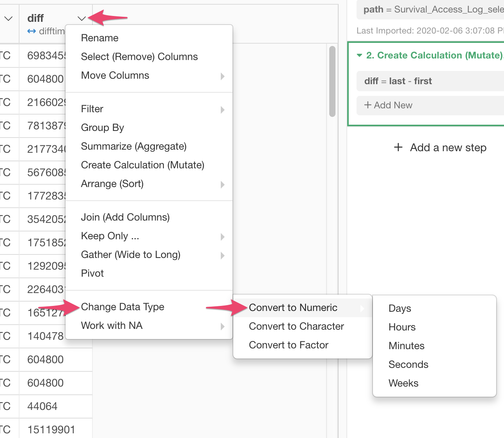The image size is (504, 438).
Task: Convert diff to numeric Seconds
Action: click(x=408, y=364)
